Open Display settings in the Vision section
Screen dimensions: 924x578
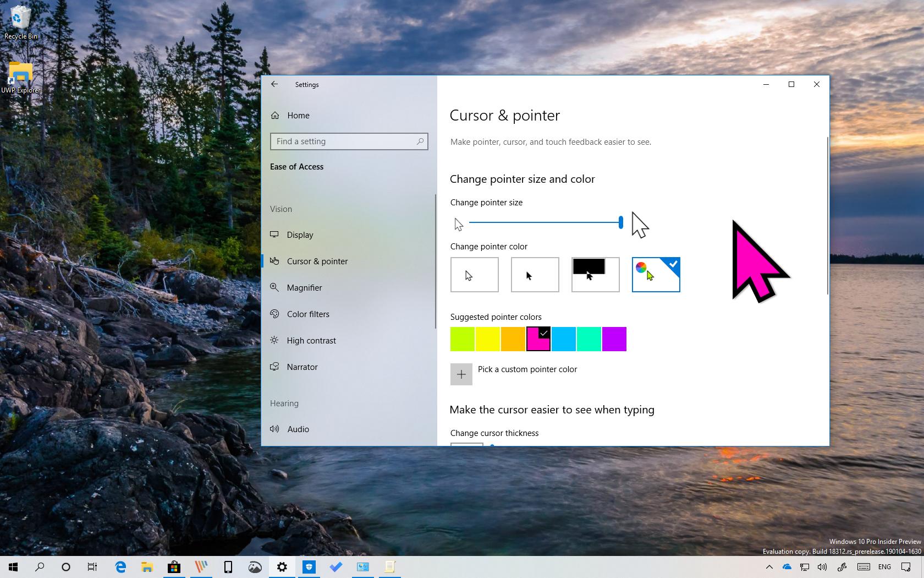pyautogui.click(x=299, y=235)
